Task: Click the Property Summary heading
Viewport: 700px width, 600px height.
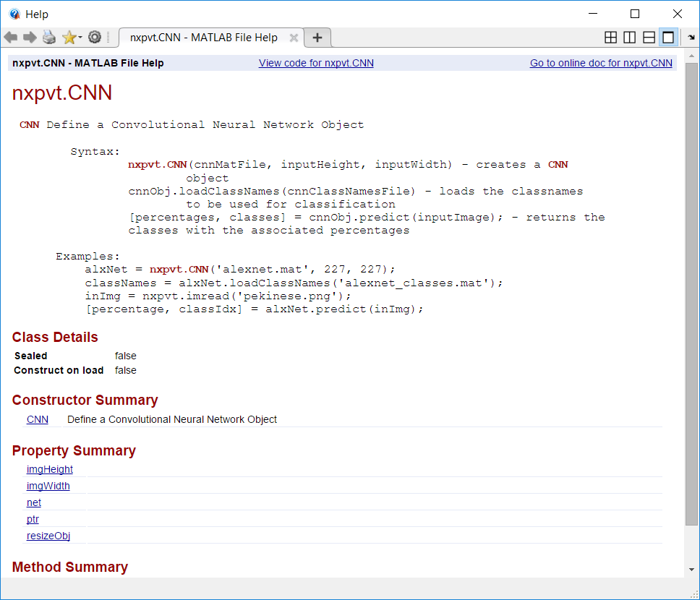Action: [x=74, y=451]
